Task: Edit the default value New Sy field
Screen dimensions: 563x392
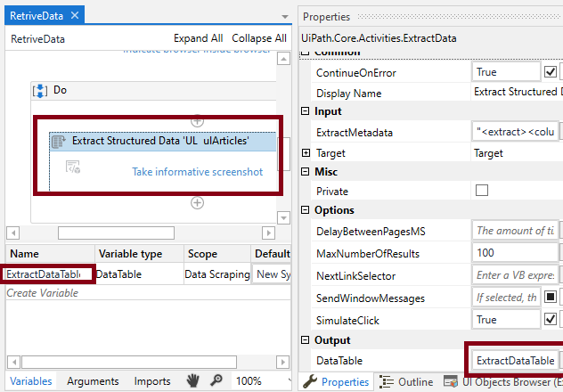Action: [x=272, y=274]
